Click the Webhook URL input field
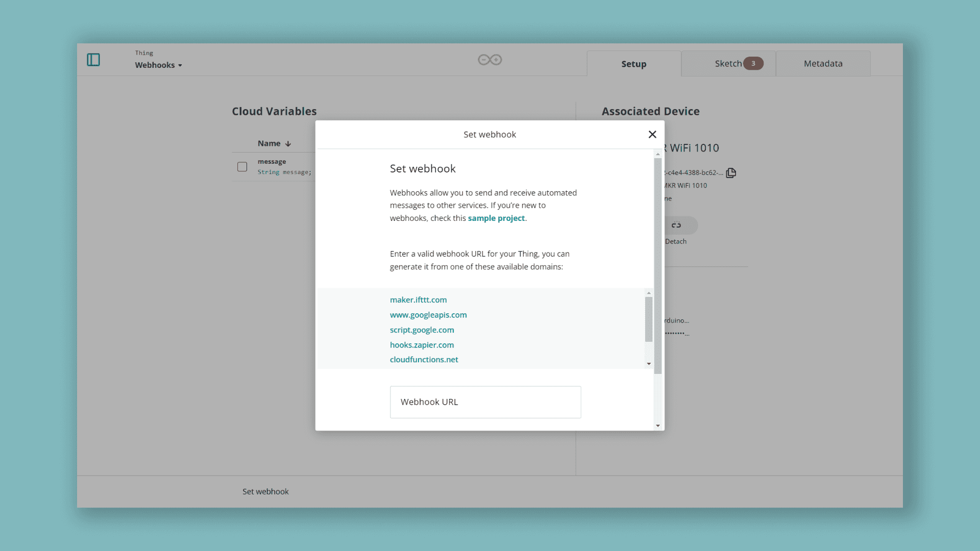Viewport: 980px width, 551px height. point(485,402)
